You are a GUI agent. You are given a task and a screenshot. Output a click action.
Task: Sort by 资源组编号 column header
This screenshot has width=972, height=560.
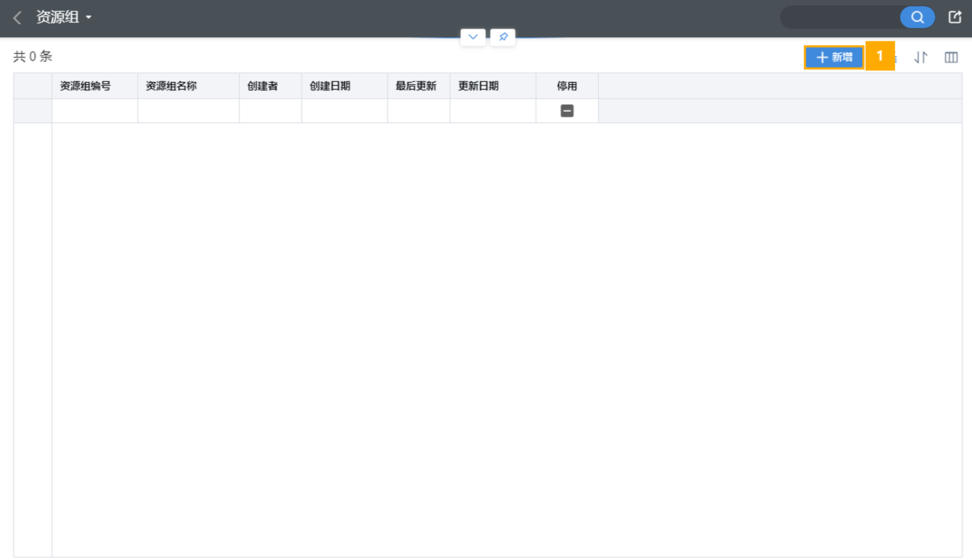(95, 86)
